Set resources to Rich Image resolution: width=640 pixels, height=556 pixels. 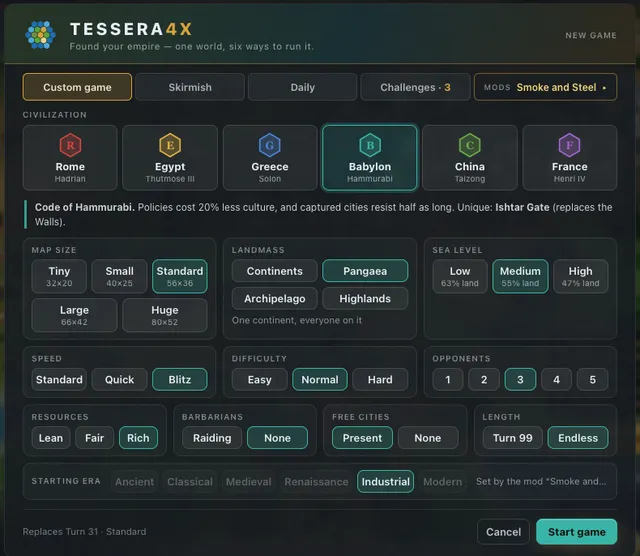coord(138,438)
